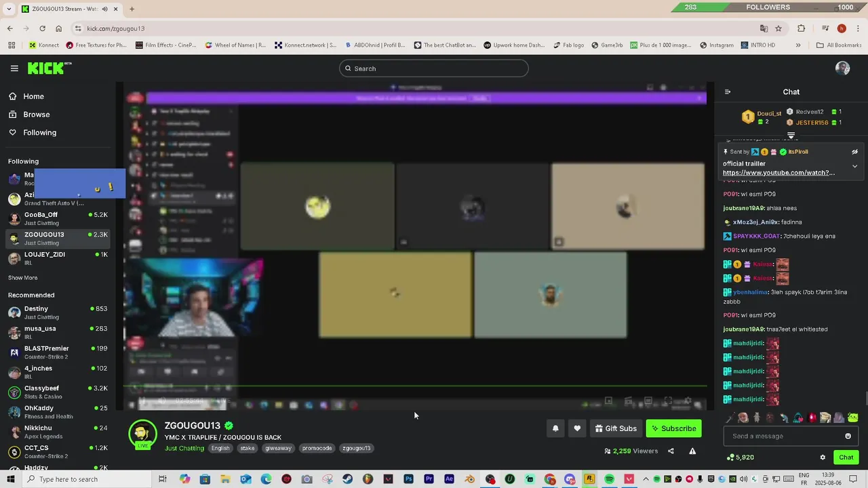
Task: Open the Windows notification center icon
Action: tap(853, 479)
